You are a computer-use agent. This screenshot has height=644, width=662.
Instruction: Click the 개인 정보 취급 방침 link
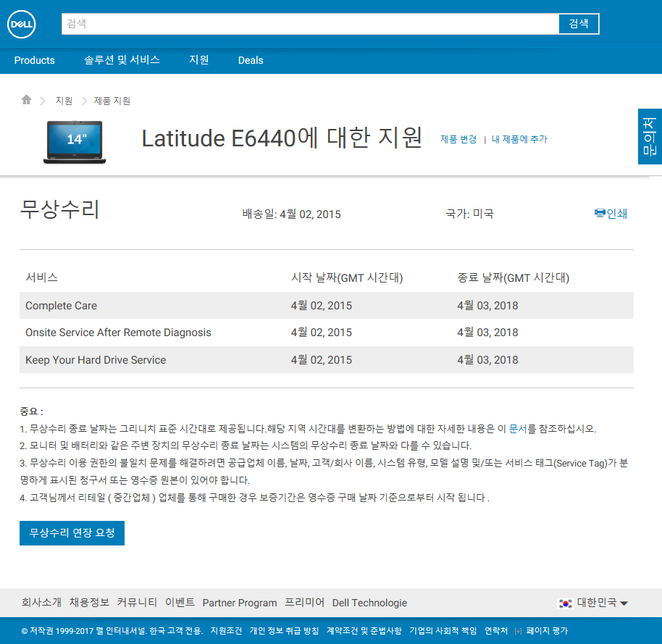284,631
